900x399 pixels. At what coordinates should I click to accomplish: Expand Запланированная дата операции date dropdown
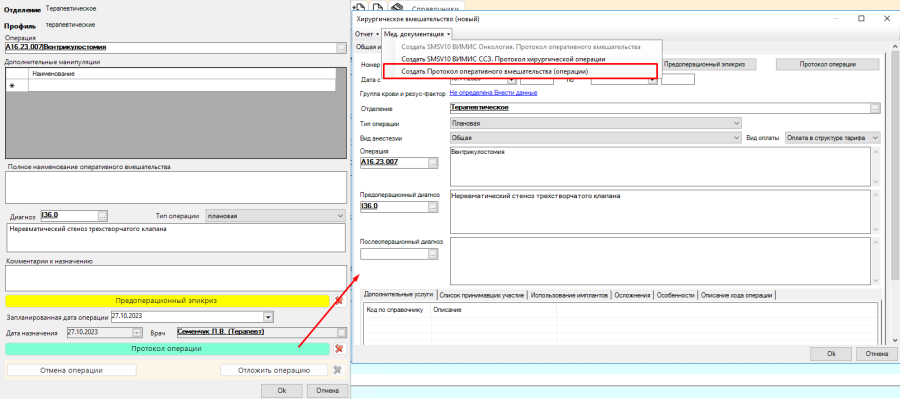(267, 317)
